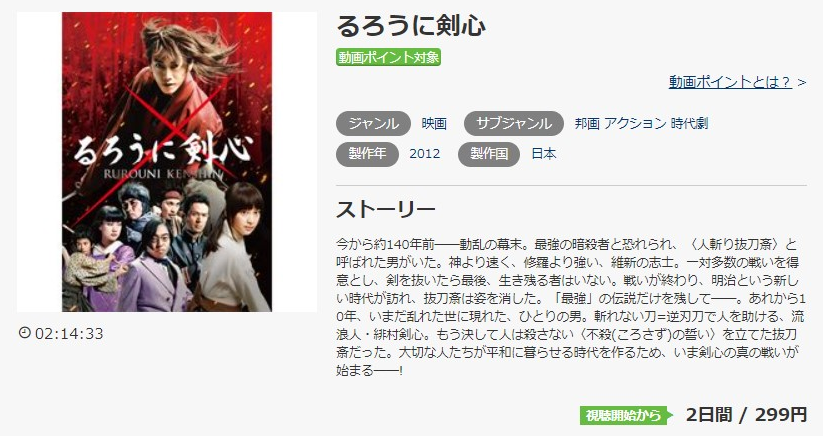Screen dimensions: 823x436
Task: Click the clock icon beside the runtime
Action: 24,333
